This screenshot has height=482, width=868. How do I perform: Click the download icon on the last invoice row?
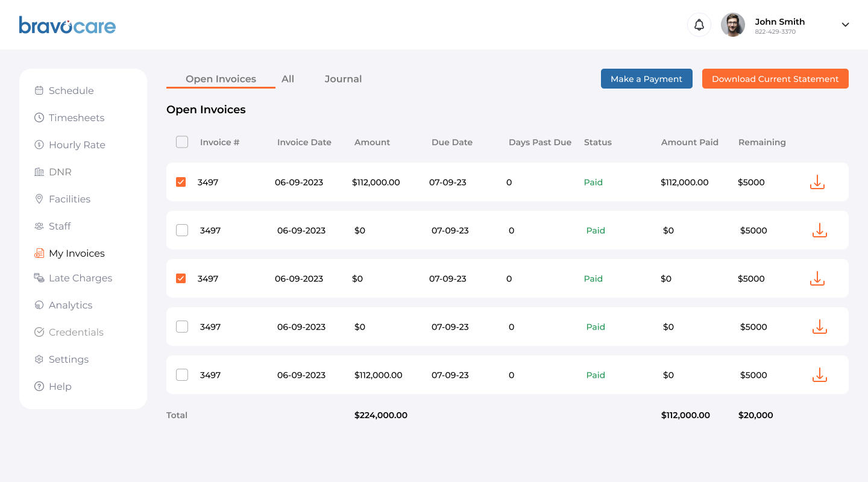[x=819, y=375]
